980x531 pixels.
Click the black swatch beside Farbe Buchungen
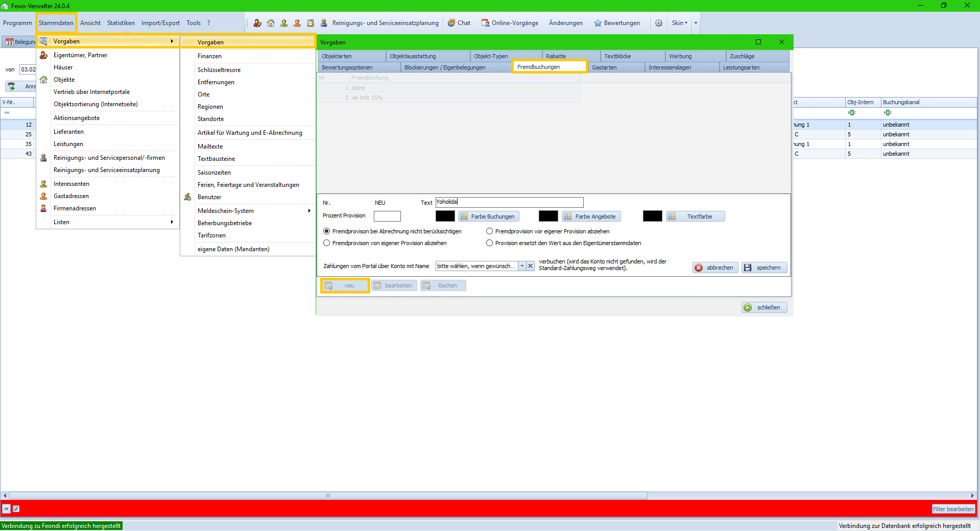pyautogui.click(x=445, y=216)
